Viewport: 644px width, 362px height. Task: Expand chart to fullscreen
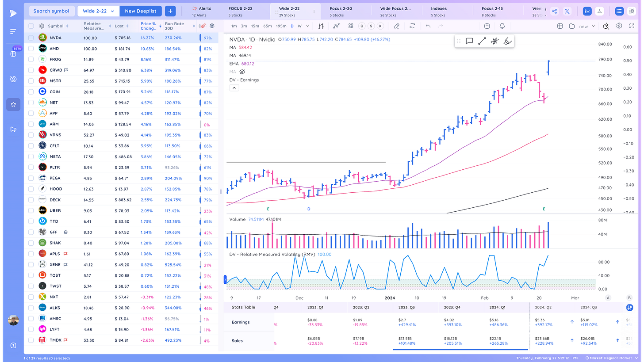[x=632, y=26]
